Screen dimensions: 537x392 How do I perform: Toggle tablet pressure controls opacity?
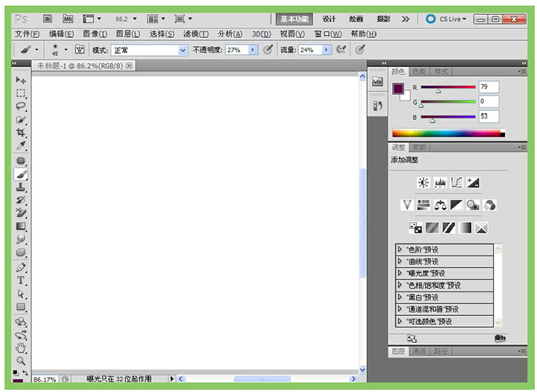click(x=268, y=50)
